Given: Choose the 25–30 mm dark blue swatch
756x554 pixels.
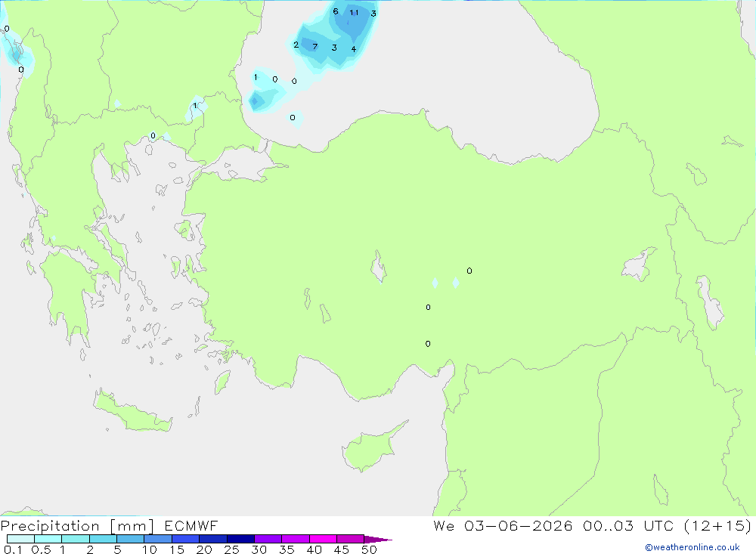Looking at the screenshot, I should tap(240, 539).
